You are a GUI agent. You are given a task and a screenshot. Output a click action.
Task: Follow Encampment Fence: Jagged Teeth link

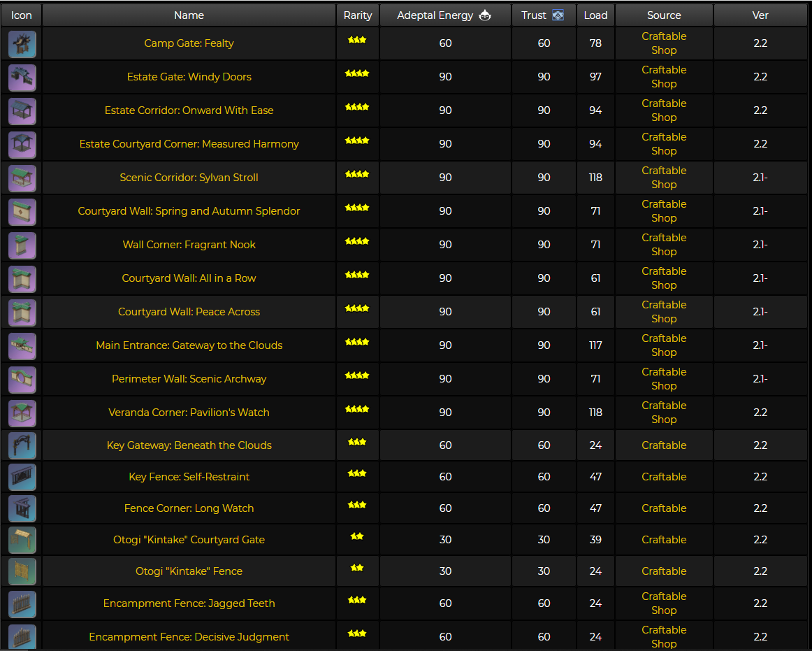coord(189,603)
